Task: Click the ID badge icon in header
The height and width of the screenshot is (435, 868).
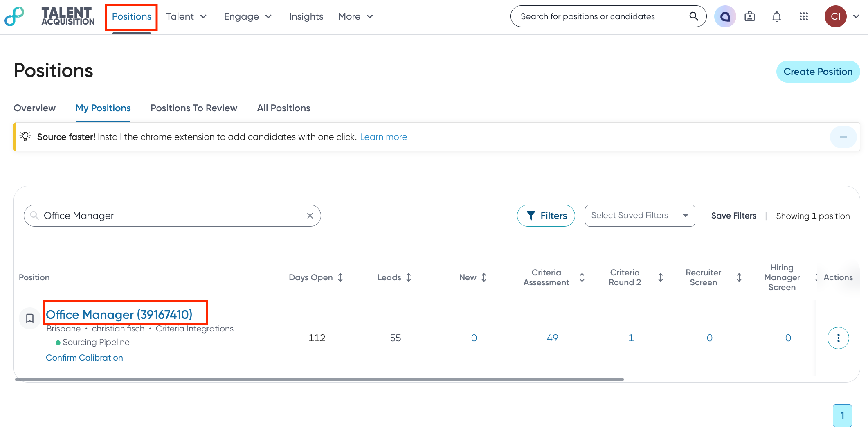Action: point(749,16)
